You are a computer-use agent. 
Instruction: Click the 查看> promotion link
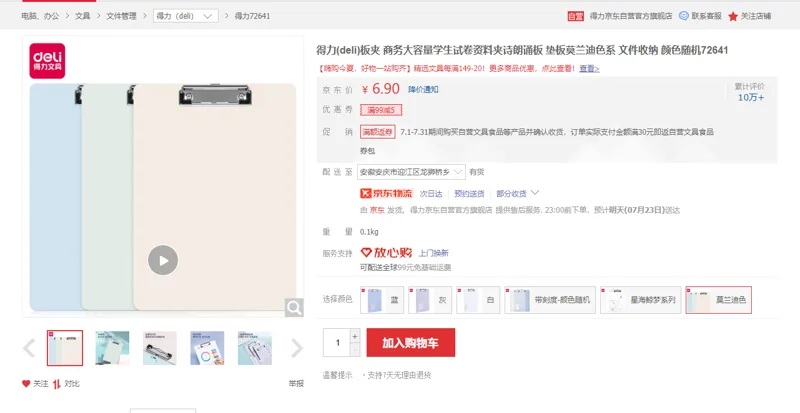(x=589, y=68)
